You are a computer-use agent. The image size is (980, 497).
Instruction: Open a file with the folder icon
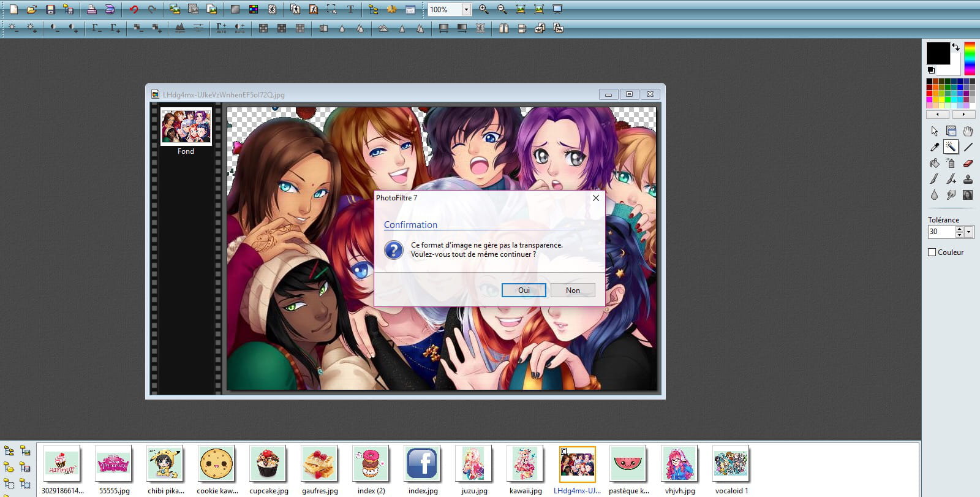(32, 9)
